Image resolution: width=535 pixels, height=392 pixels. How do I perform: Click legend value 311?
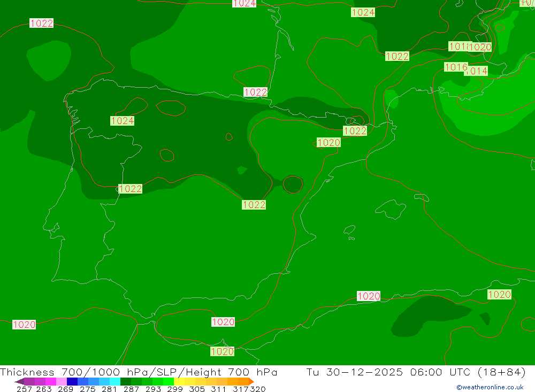point(219,389)
